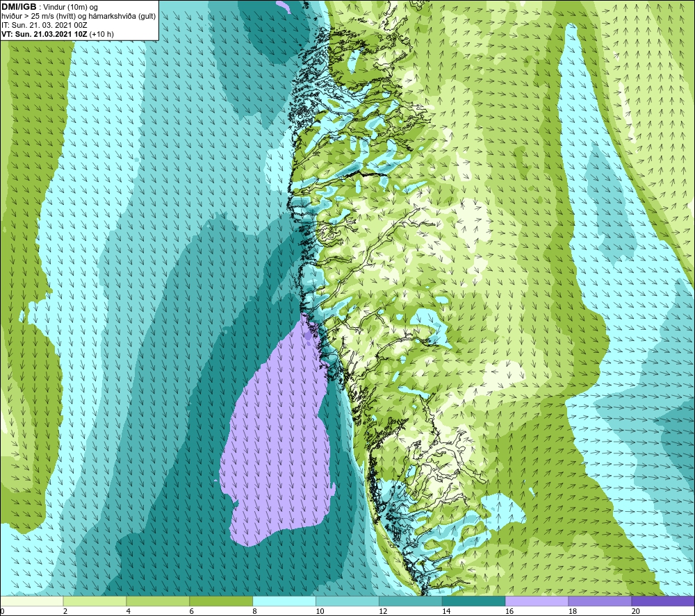The image size is (695, 616).
Task: Click the 2–4 m/s light green legend swatch
Action: (95, 601)
